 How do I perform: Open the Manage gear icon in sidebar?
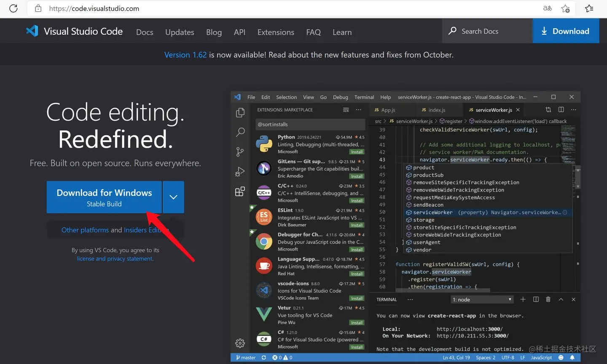click(x=240, y=343)
